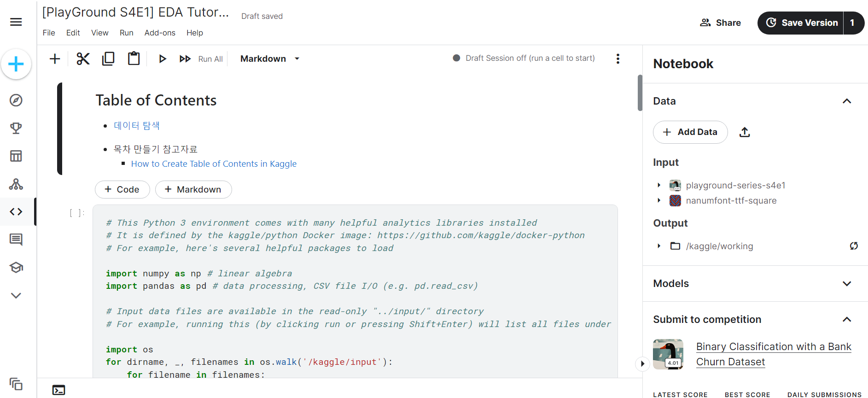Click the blue plus Create button

(x=16, y=64)
